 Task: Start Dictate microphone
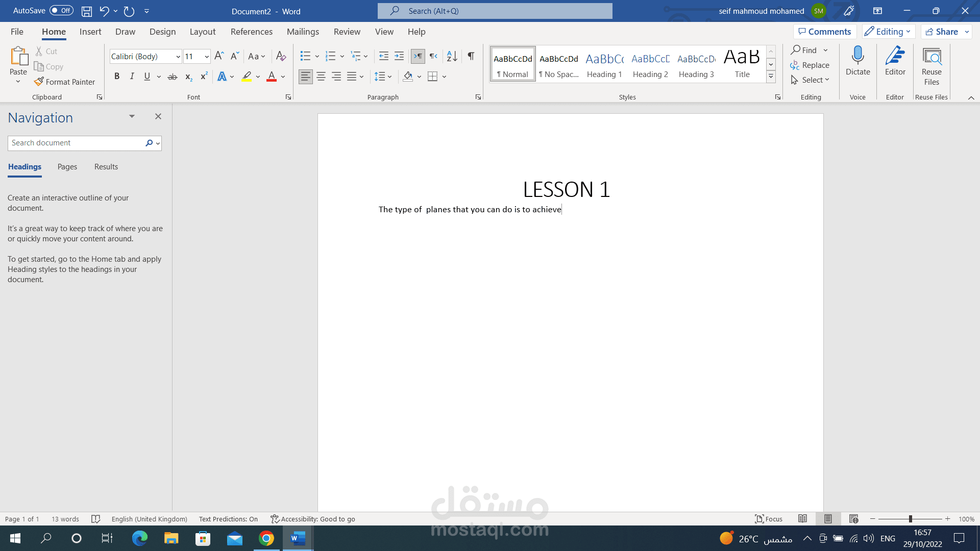click(857, 60)
